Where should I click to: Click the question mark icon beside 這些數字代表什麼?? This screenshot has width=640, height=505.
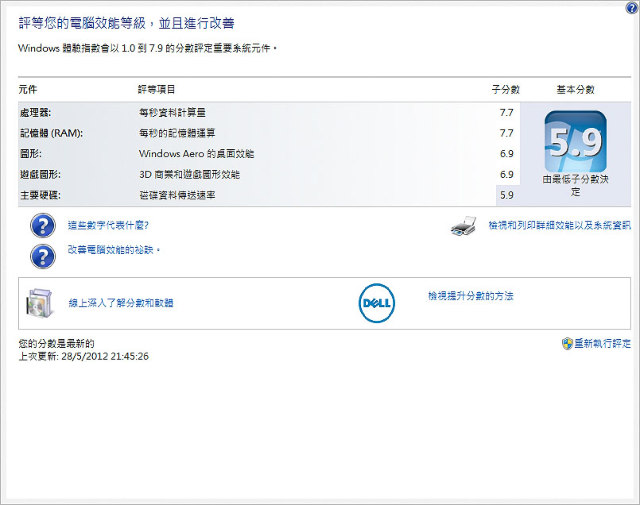pos(43,225)
